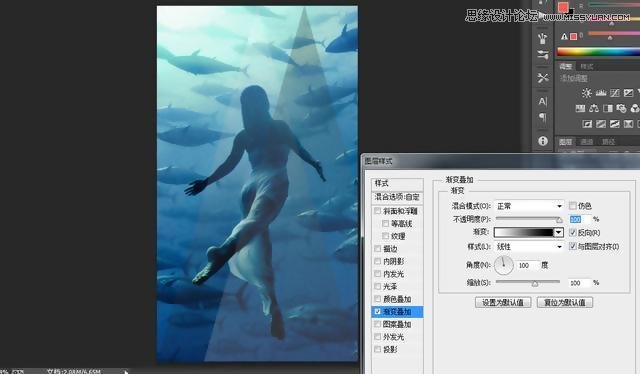Viewport: 640px width, 374px height.
Task: Enable 斜面和浮雕 effect checkbox
Action: 378,211
